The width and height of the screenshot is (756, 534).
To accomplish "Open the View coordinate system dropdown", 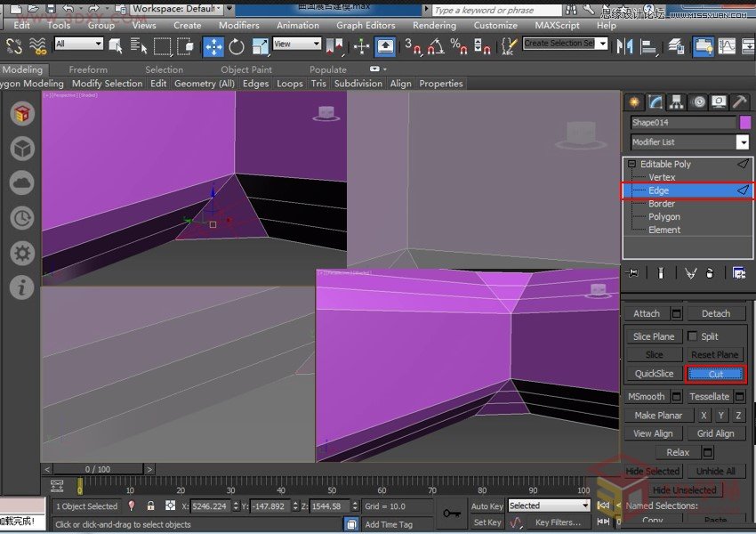I will [296, 44].
